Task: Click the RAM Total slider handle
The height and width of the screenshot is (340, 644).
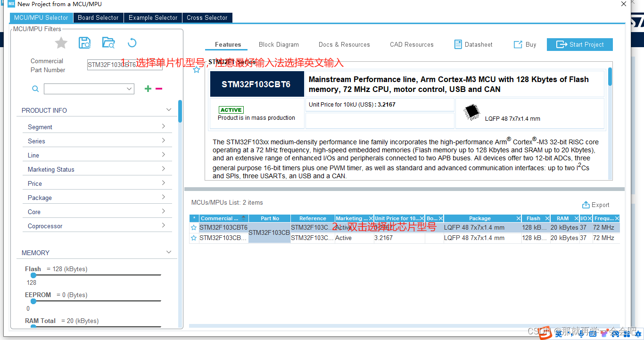Action: click(33, 326)
